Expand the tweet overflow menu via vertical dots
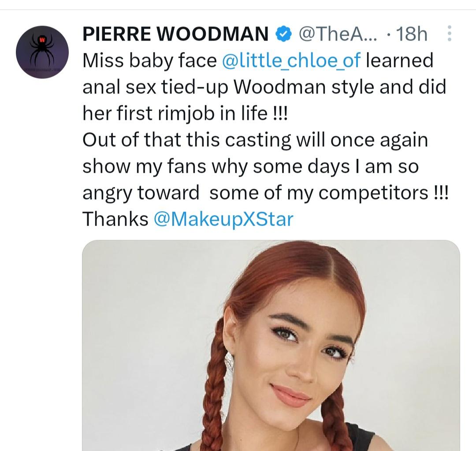 pos(449,34)
